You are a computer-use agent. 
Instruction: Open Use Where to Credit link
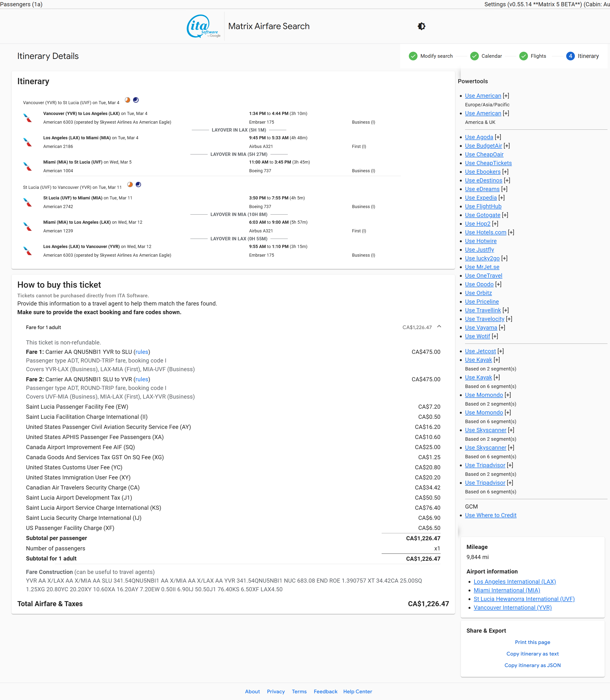[490, 515]
